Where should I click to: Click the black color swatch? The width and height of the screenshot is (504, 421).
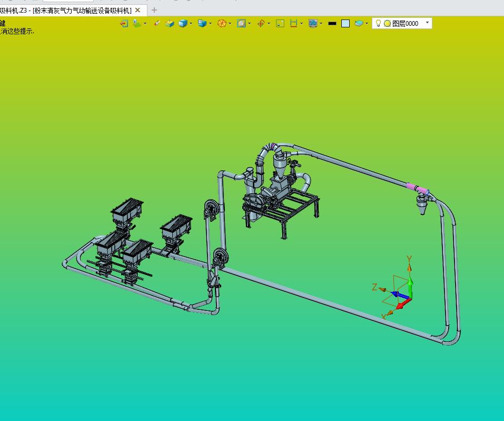[332, 23]
